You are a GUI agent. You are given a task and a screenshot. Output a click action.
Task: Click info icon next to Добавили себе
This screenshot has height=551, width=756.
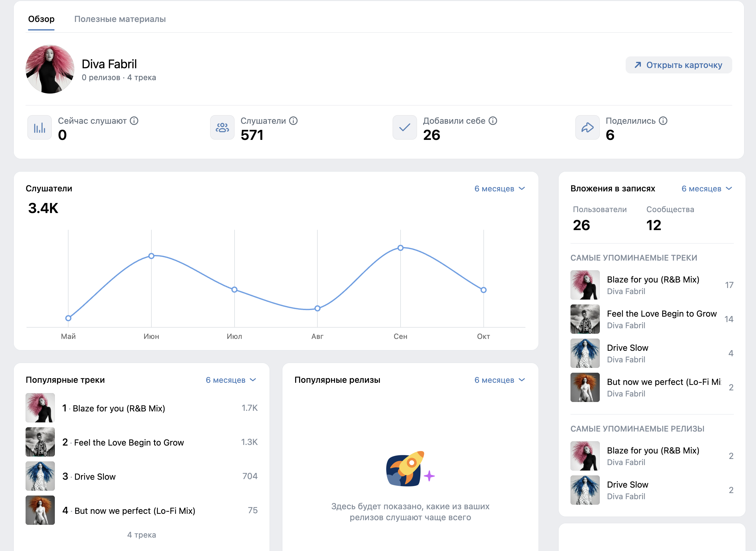click(x=493, y=121)
